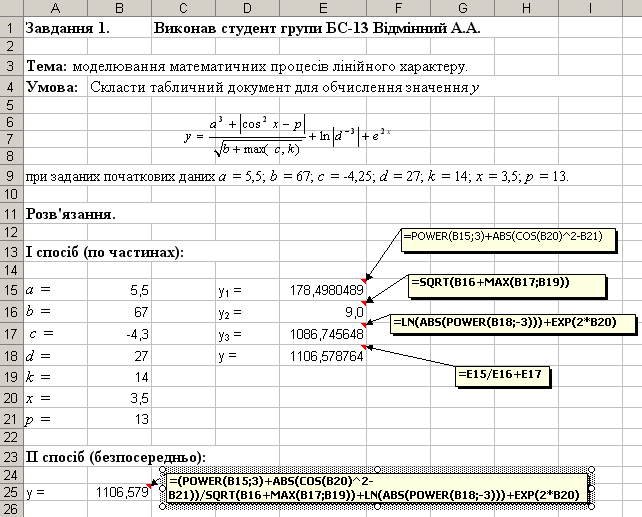Click label cell 'x =' in row 20
642x517 pixels.
pos(55,398)
